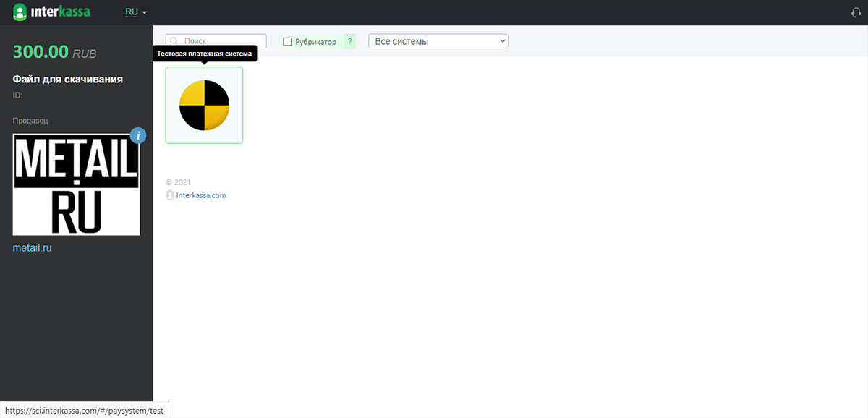Open the metail.ru seller link
868x418 pixels.
click(x=33, y=248)
